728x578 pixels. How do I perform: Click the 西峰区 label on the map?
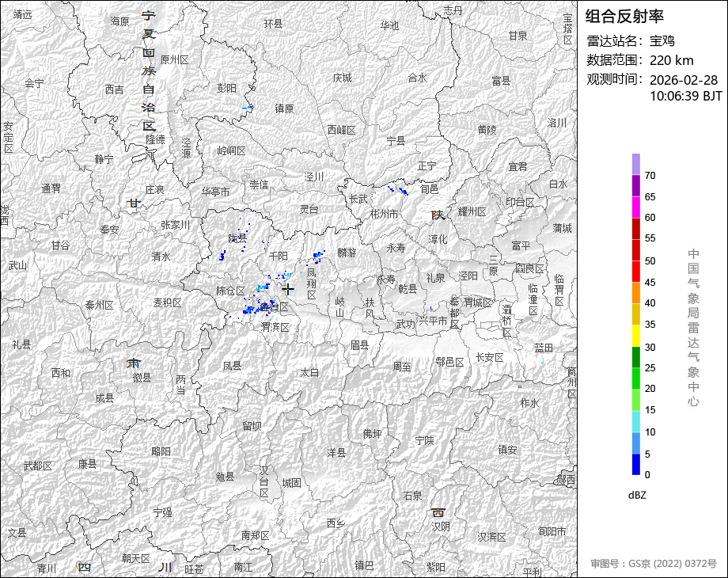pos(341,130)
